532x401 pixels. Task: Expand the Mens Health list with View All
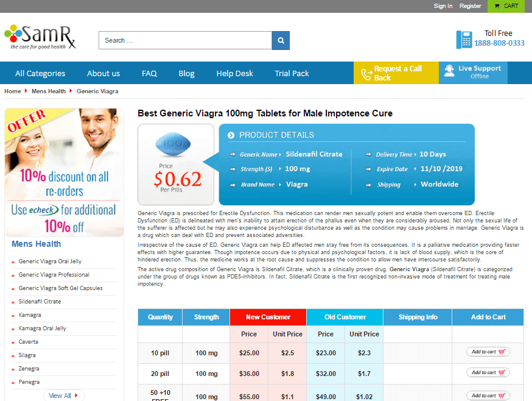tap(63, 396)
